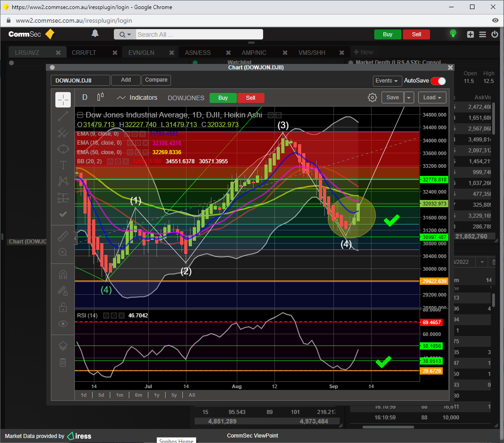This screenshot has width=504, height=443.
Task: Select the position projection tool
Action: click(63, 198)
